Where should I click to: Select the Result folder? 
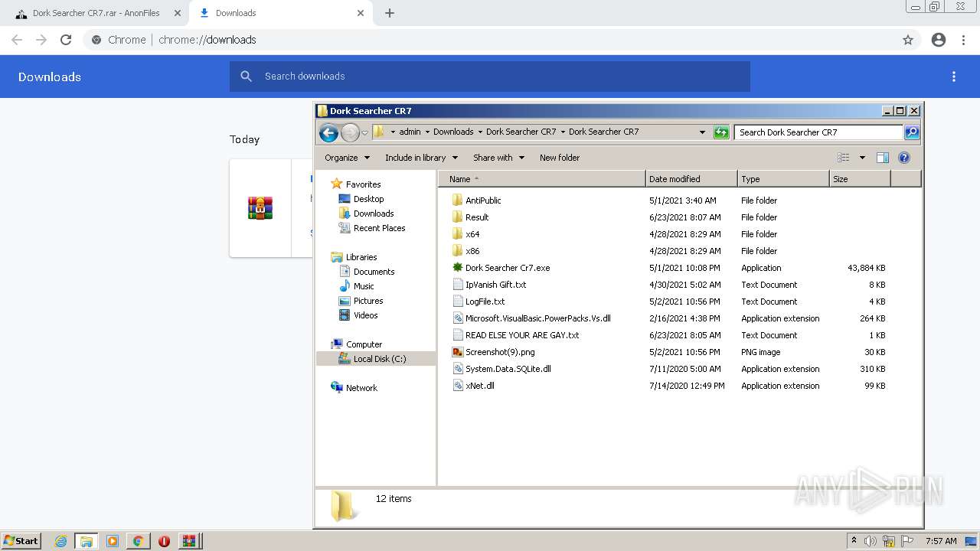click(x=476, y=217)
